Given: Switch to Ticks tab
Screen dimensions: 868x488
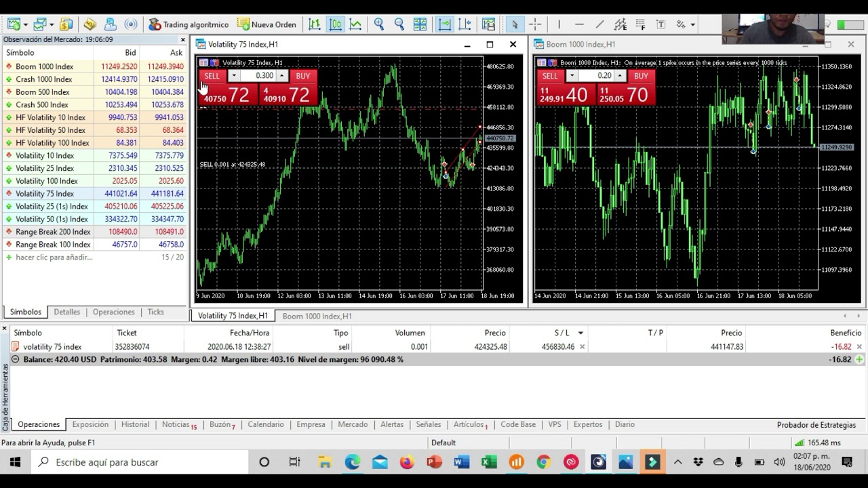Looking at the screenshot, I should [x=155, y=312].
